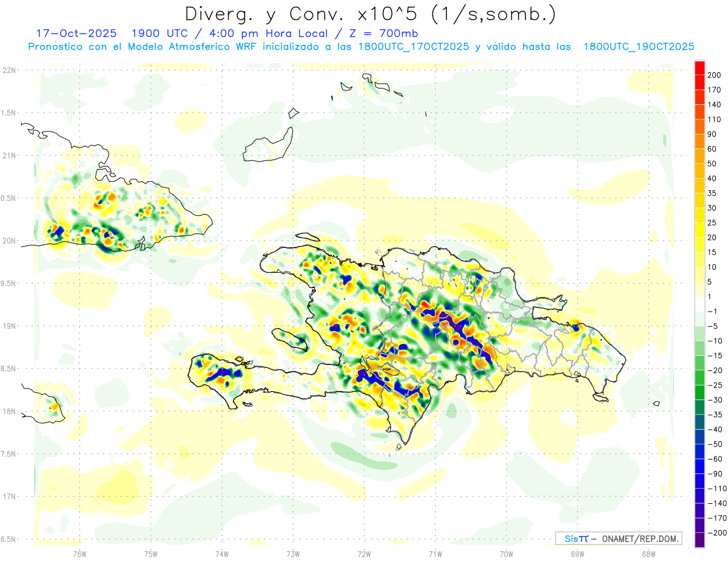Click the '68W' longitude label
The width and height of the screenshot is (728, 562).
[x=649, y=554]
